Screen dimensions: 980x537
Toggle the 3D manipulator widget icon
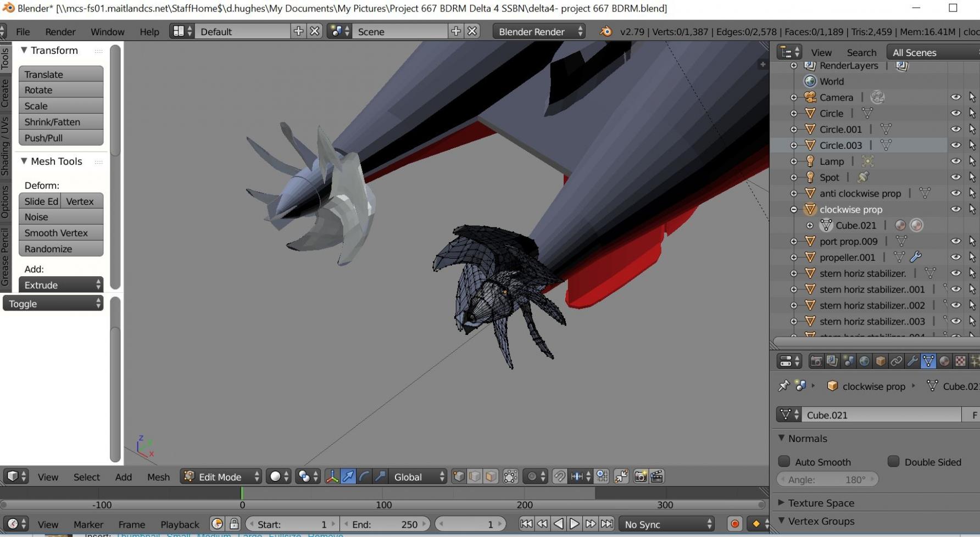click(x=332, y=477)
